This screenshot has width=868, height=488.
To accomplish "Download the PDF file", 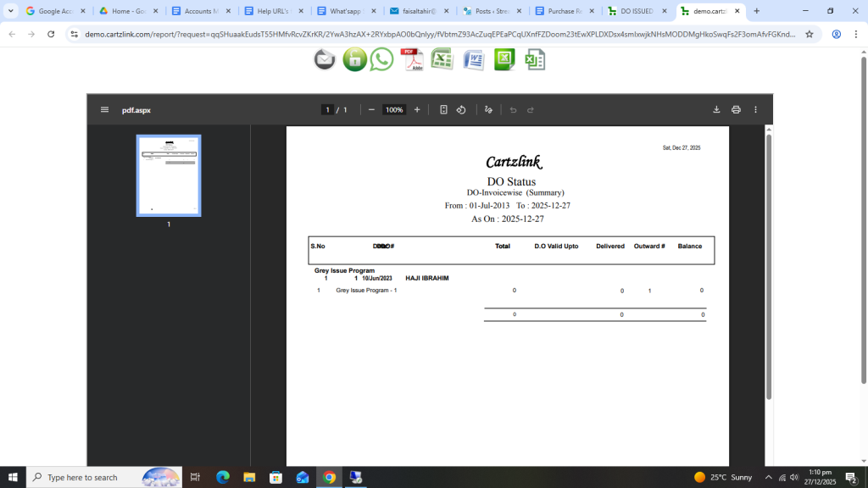I will pyautogui.click(x=716, y=110).
